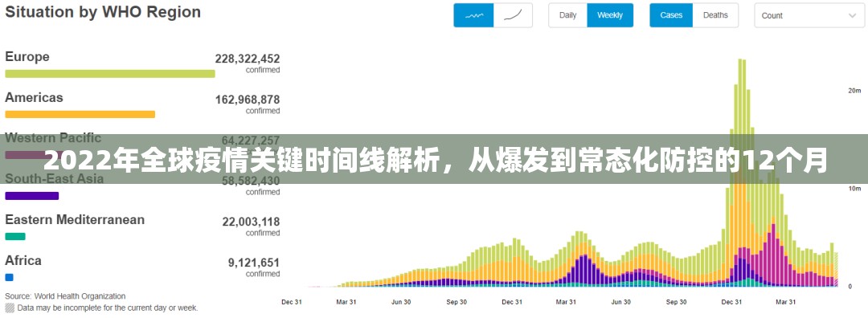Screen dimensions: 868x318
Task: Click the 228,322,452 confirmed count
Action: (248, 59)
